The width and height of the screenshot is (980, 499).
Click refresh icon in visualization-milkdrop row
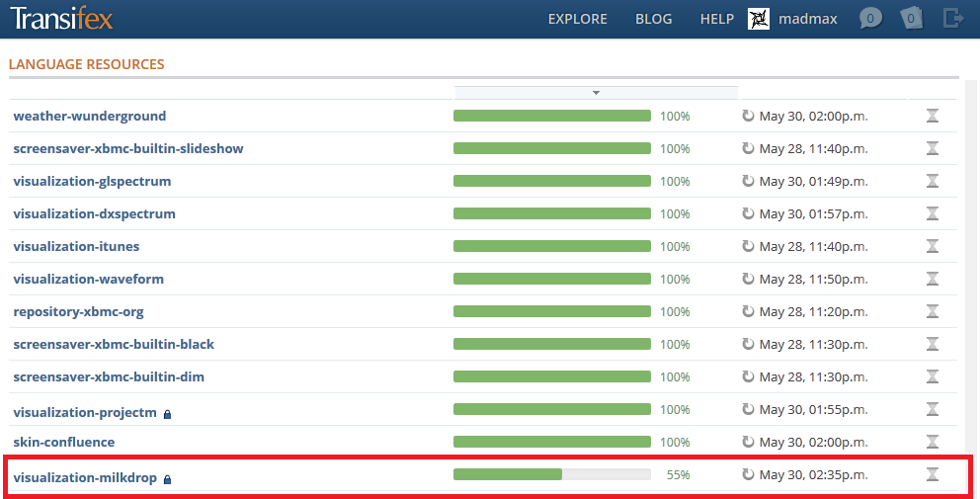click(748, 474)
